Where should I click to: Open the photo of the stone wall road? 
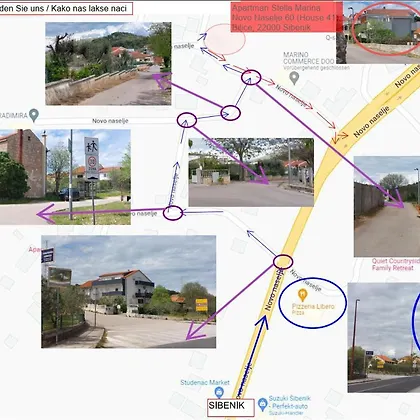click(x=108, y=64)
